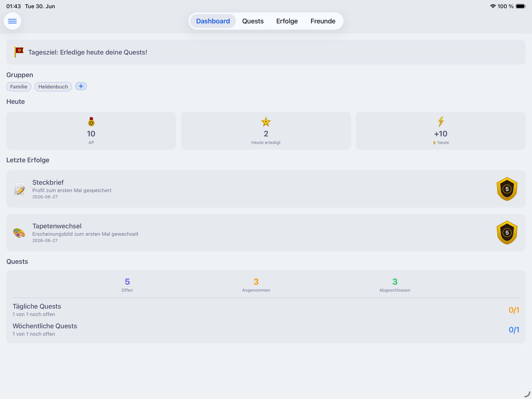Open the Steckbrief achievement title

click(x=48, y=182)
